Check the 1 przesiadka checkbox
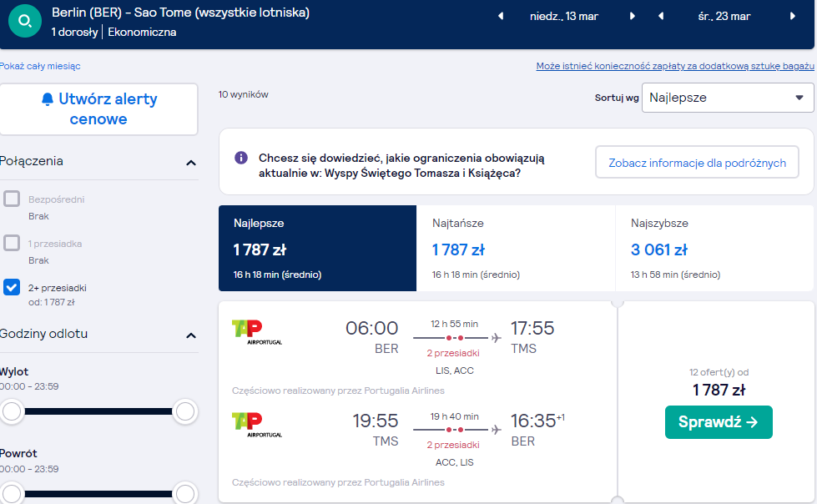 12,243
